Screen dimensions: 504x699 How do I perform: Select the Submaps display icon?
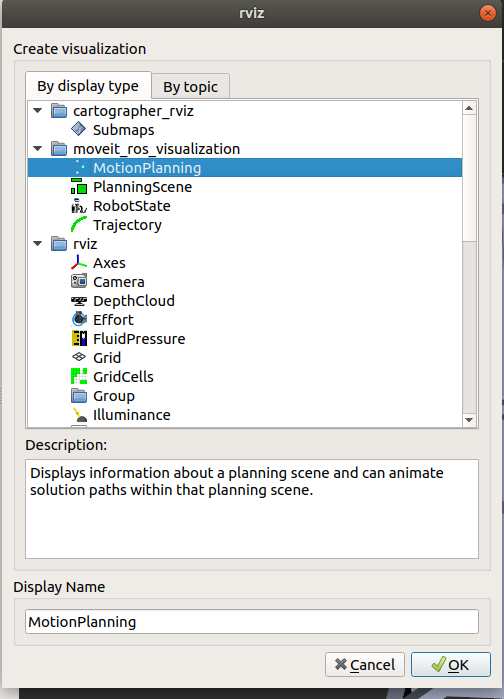78,130
